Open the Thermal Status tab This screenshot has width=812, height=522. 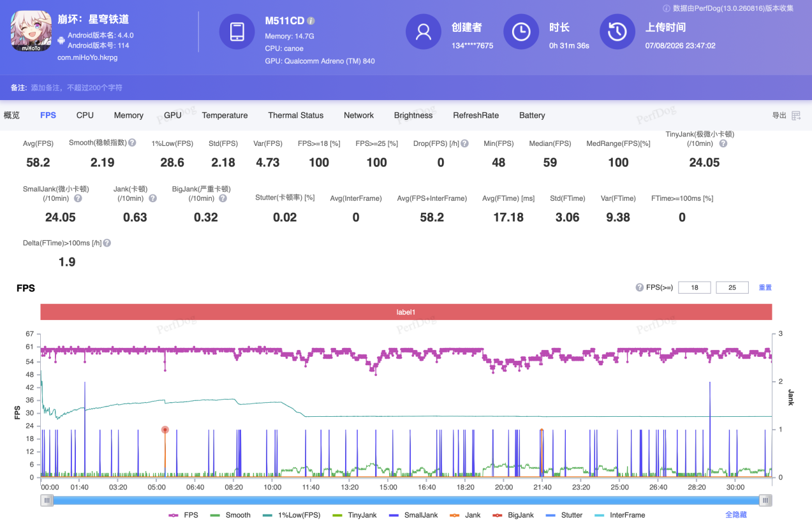click(x=296, y=115)
